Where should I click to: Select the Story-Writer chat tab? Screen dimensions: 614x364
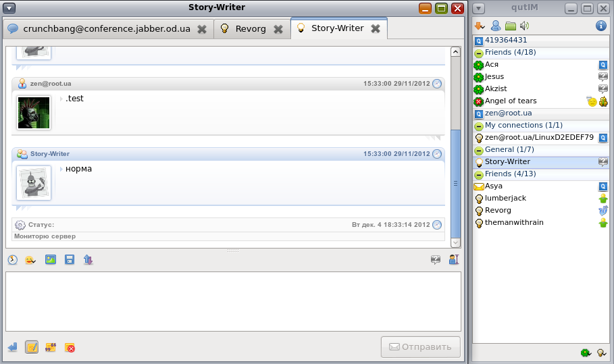click(x=338, y=28)
